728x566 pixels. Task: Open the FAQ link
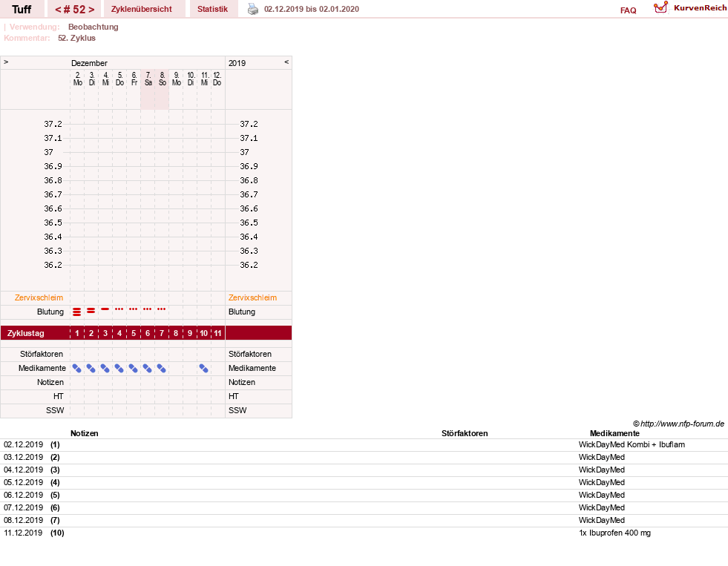[628, 10]
